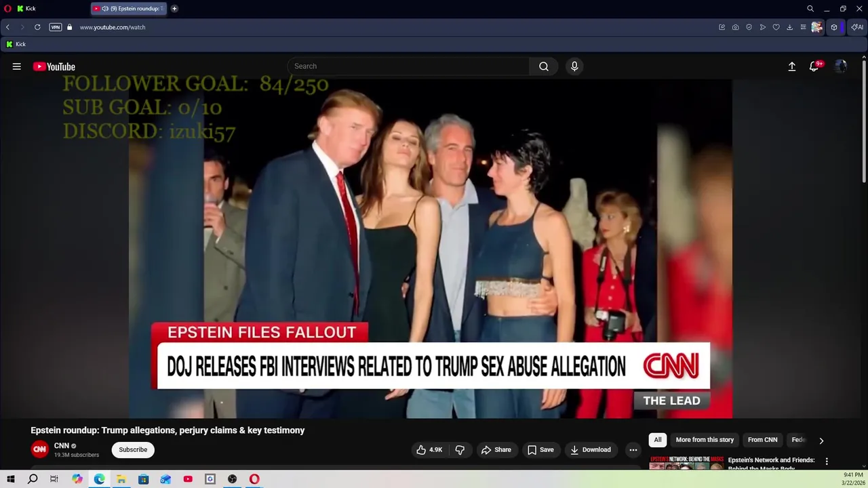Open Opera tab search magnifier
This screenshot has height=488, width=868.
810,9
